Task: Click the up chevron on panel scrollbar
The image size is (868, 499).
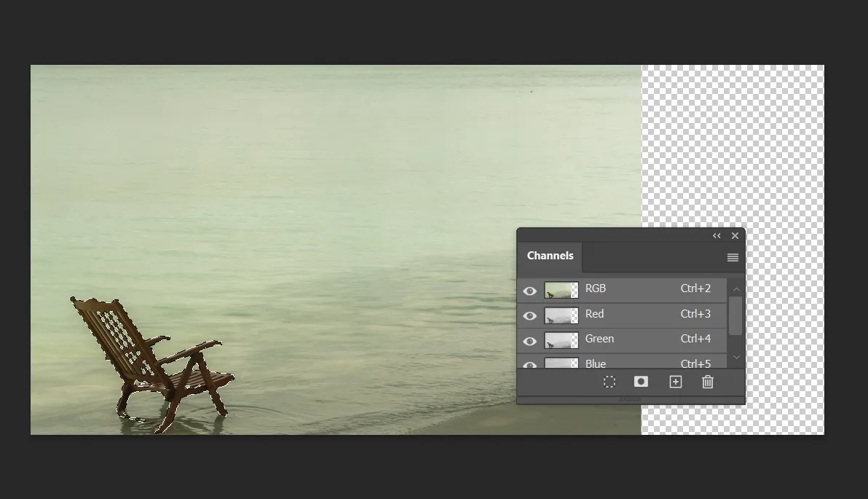Action: click(736, 288)
